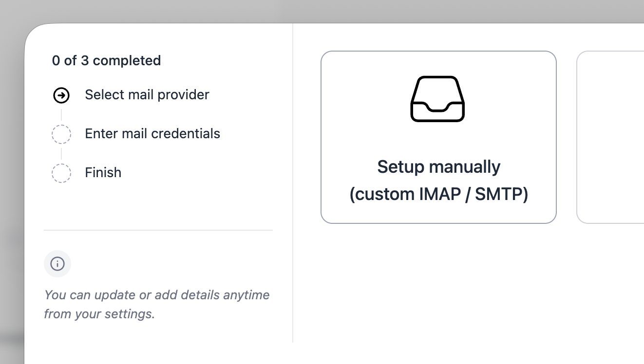Select the partially visible provider card at right
Screen dimensions: 644x364
(611, 137)
